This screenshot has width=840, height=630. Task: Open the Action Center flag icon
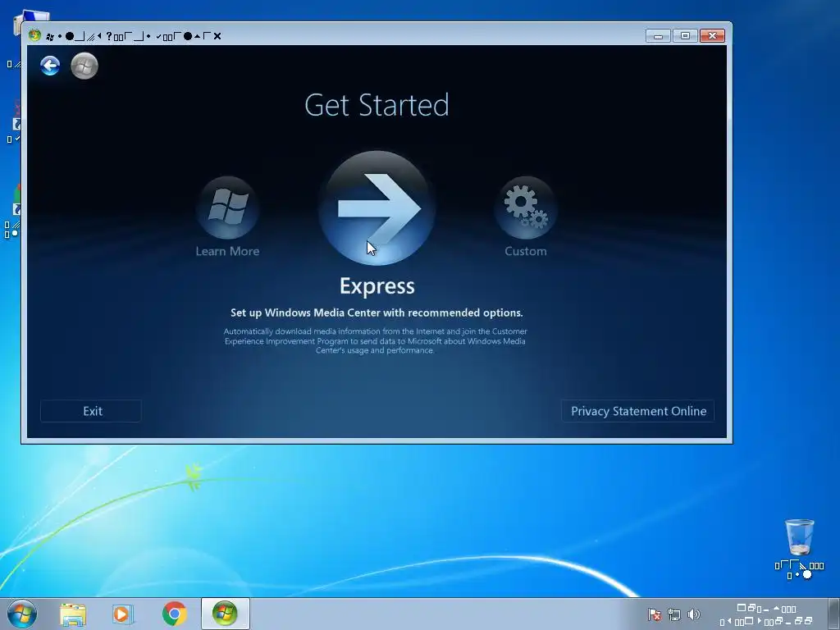[654, 615]
